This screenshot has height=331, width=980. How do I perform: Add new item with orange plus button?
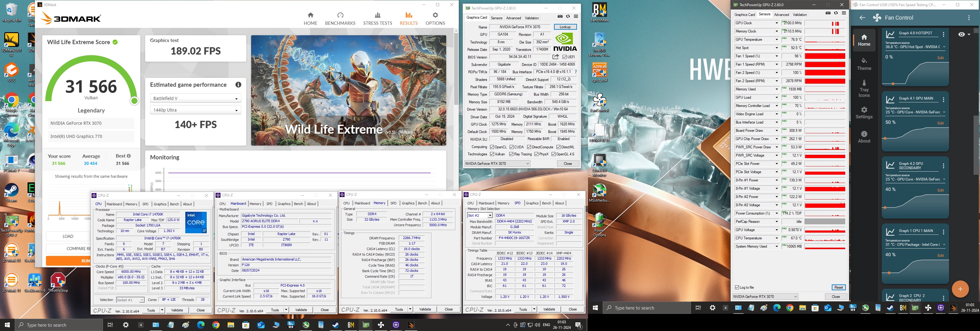[960, 289]
